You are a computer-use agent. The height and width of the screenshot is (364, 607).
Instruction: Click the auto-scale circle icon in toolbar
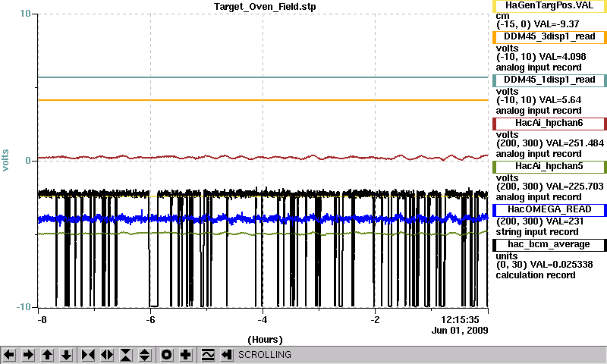pos(167,355)
